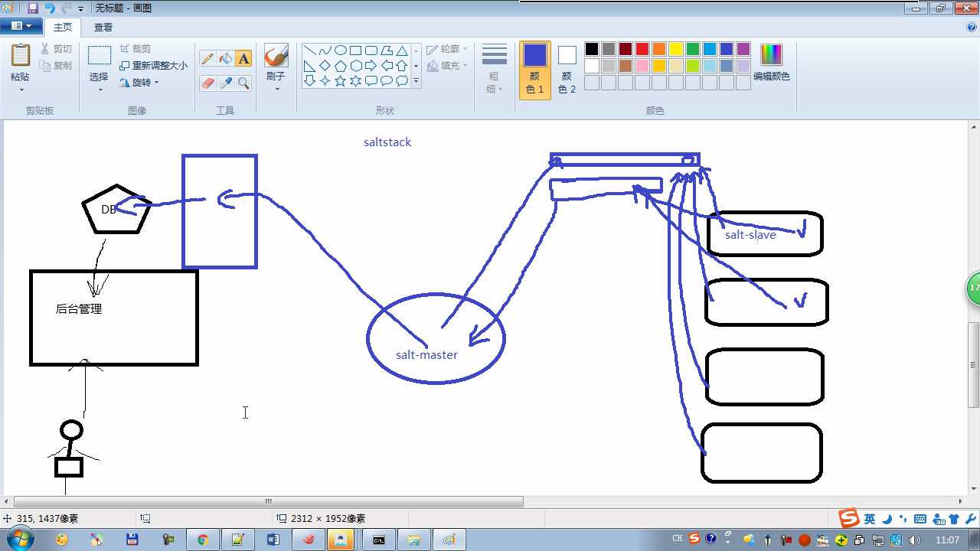Click the Brushes (刷子) icon
Screen dimensions: 980x551
(276, 56)
